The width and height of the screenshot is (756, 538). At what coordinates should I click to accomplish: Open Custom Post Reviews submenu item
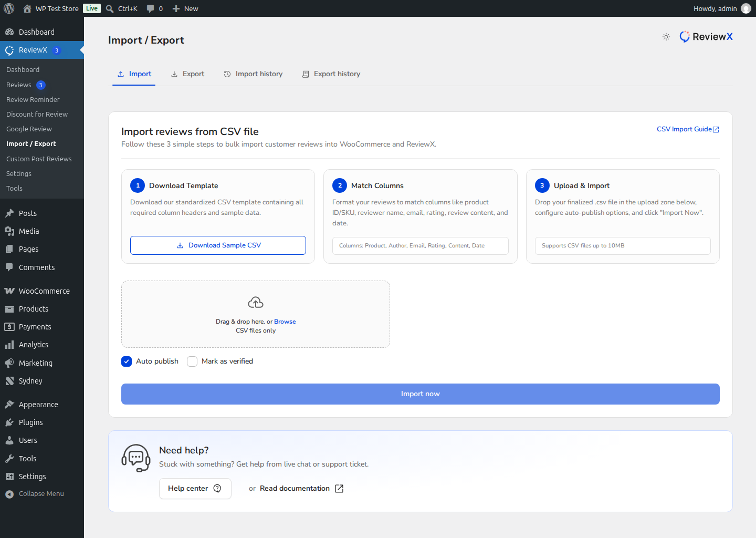click(39, 159)
